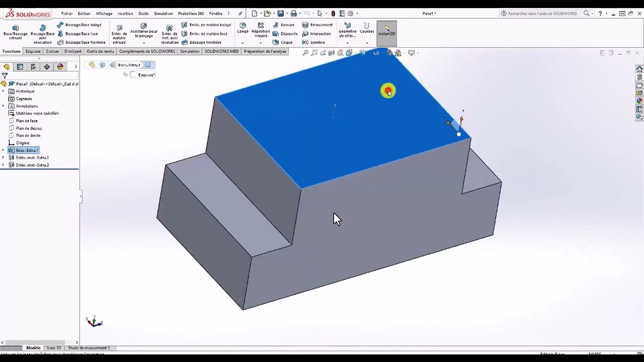Open the DimXpertManager crosshair tab
The width and height of the screenshot is (644, 362).
click(x=47, y=67)
